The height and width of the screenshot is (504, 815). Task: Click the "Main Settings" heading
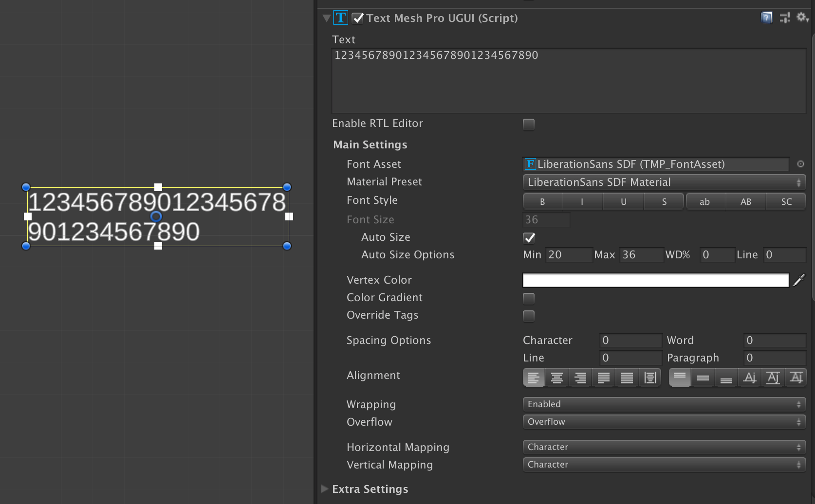(x=370, y=145)
